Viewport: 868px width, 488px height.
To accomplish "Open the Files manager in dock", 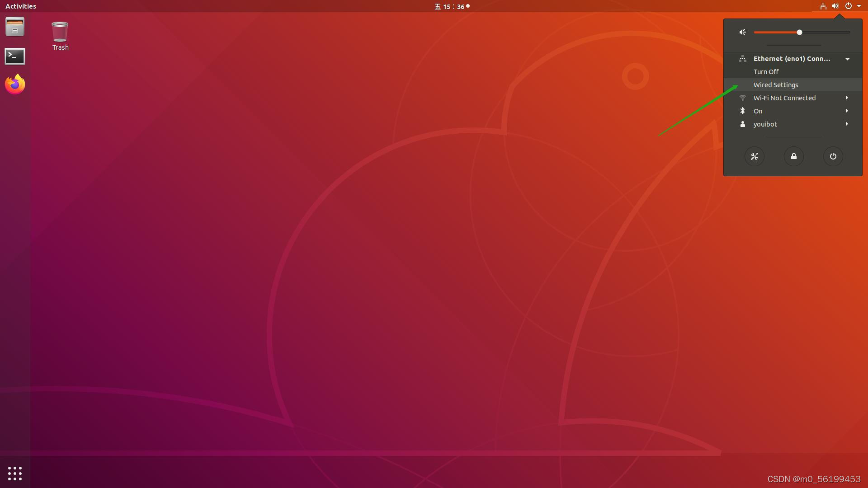I will (15, 27).
